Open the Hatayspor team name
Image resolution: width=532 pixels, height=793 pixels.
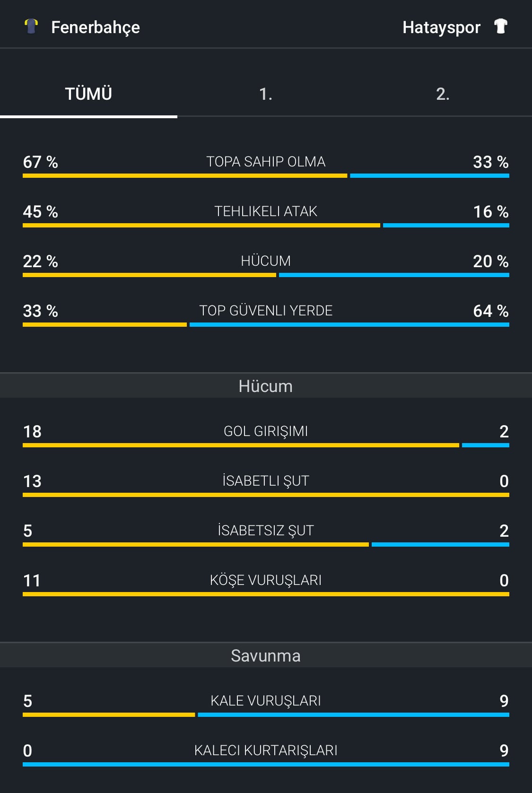(441, 27)
